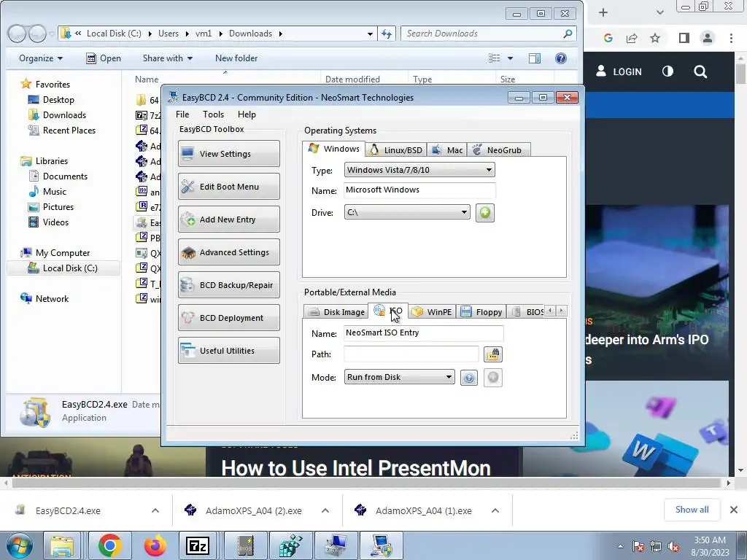
Task: Expand the Windows Type dropdown
Action: [x=419, y=170]
